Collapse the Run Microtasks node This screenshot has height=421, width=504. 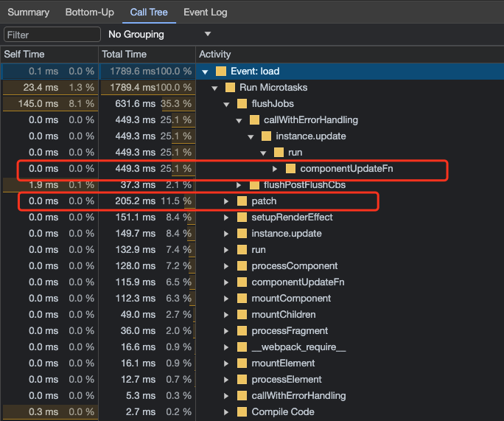tap(214, 88)
